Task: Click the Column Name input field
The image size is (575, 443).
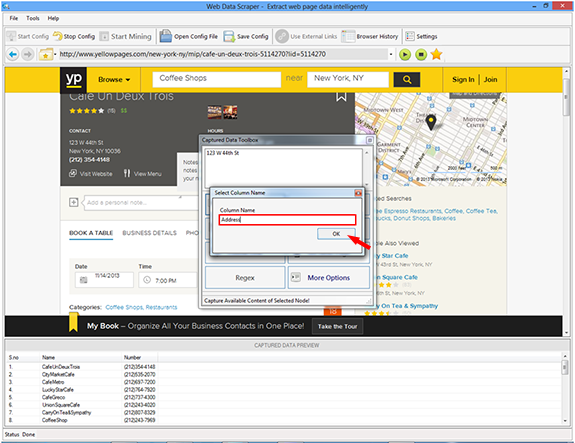Action: [287, 220]
